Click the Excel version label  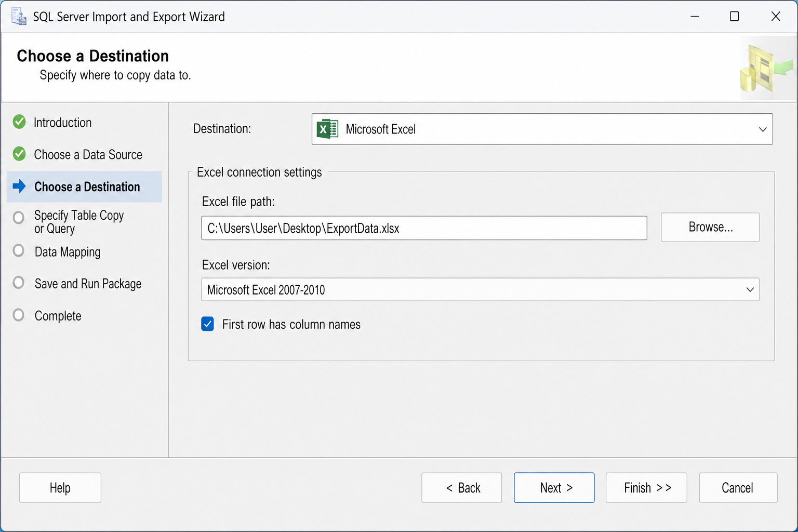[236, 265]
